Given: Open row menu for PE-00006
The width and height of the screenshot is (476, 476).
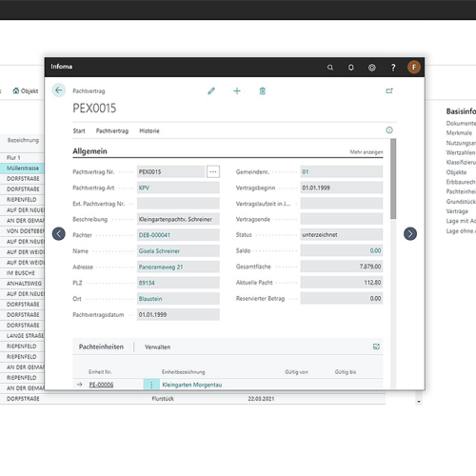Looking at the screenshot, I should tap(151, 385).
